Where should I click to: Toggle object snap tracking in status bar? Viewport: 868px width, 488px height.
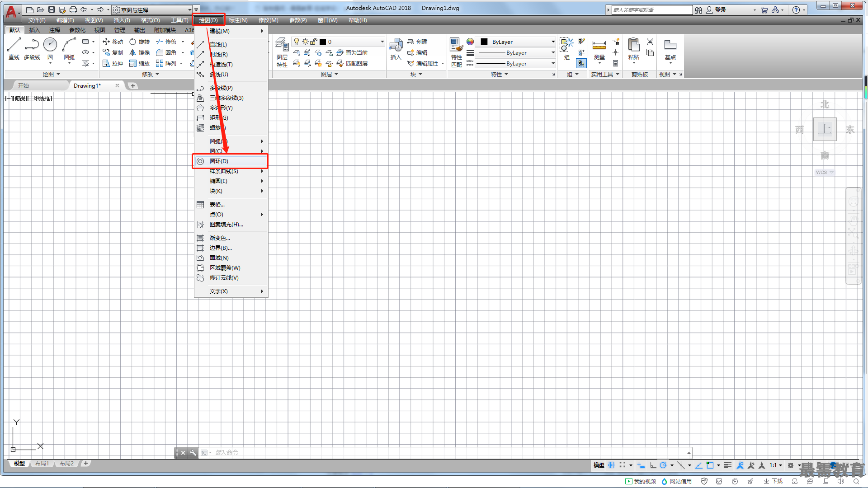tap(699, 465)
